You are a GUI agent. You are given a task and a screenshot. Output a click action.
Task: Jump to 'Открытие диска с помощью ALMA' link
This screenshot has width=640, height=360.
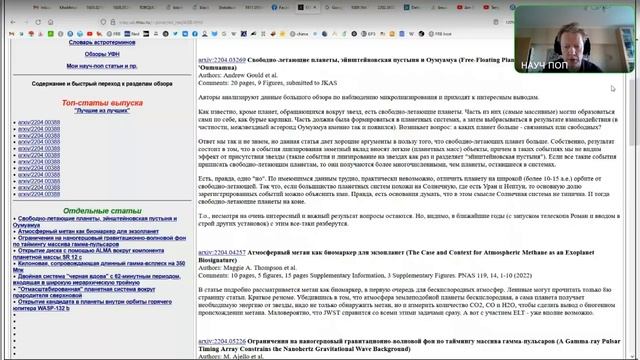tap(89, 253)
